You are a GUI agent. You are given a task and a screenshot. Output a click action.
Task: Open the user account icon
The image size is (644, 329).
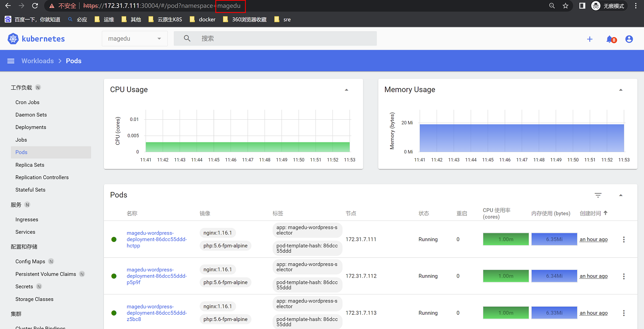pyautogui.click(x=629, y=39)
